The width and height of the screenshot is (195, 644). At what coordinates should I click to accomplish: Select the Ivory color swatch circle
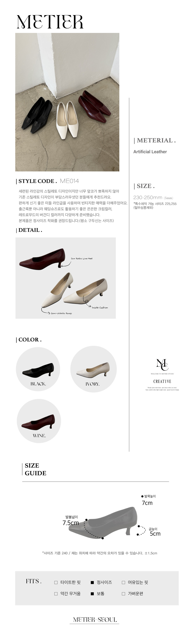(93, 369)
